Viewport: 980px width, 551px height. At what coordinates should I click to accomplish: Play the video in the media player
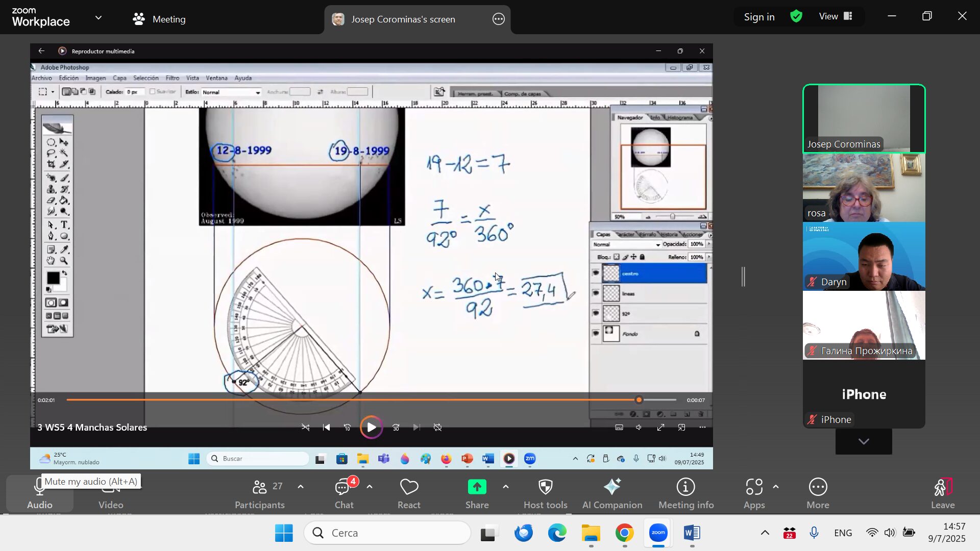[371, 428]
